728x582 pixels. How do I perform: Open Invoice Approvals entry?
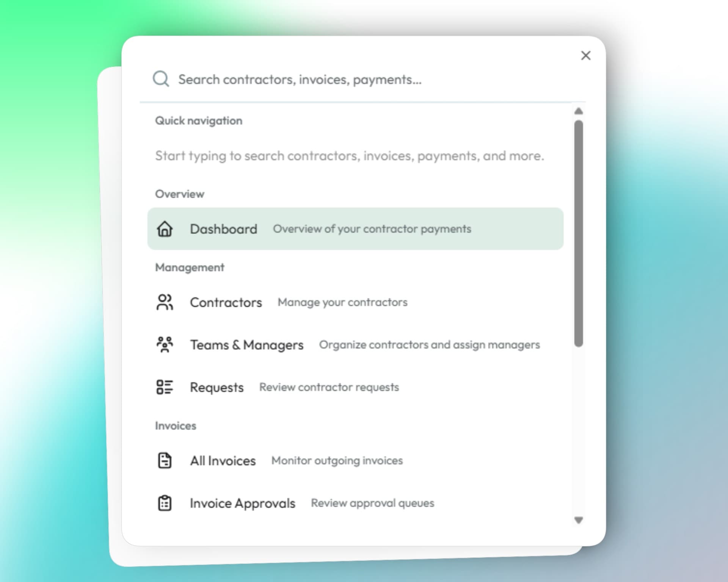pos(242,503)
